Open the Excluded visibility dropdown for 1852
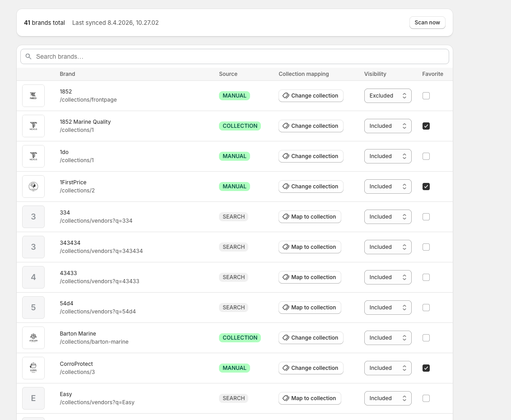 pyautogui.click(x=388, y=96)
